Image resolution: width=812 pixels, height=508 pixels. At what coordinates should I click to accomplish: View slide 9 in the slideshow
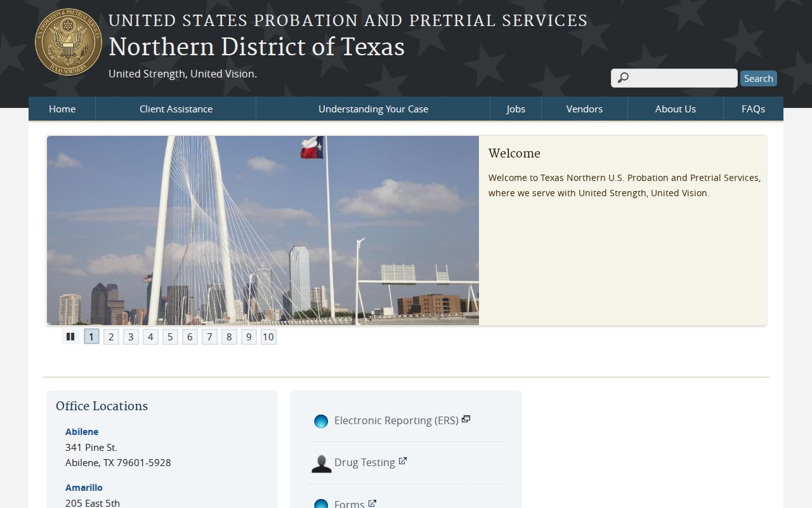[249, 337]
